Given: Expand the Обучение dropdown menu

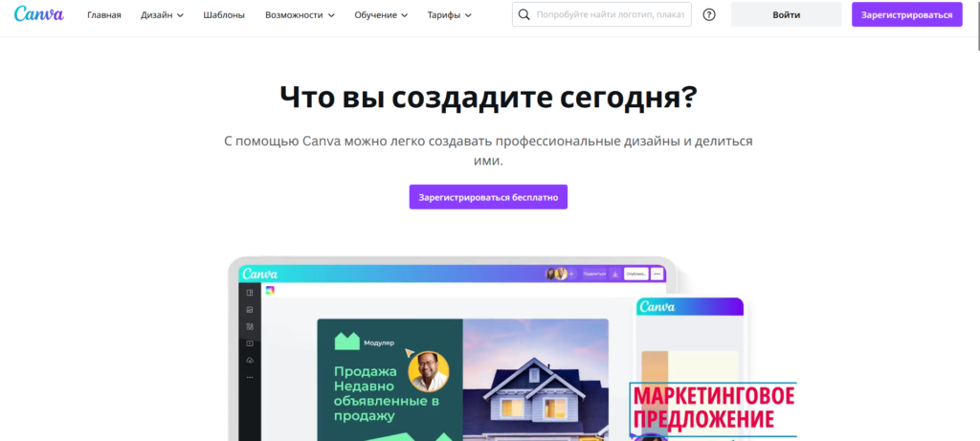Looking at the screenshot, I should click(381, 15).
